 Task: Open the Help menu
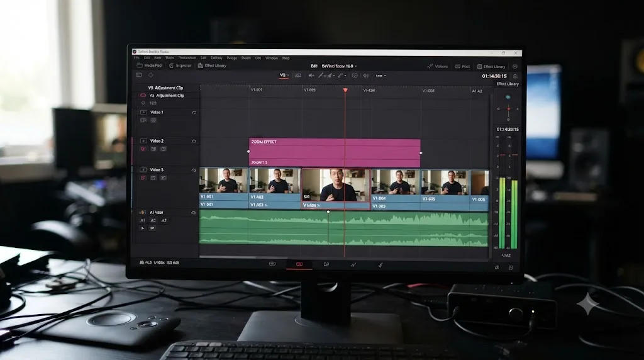click(286, 58)
